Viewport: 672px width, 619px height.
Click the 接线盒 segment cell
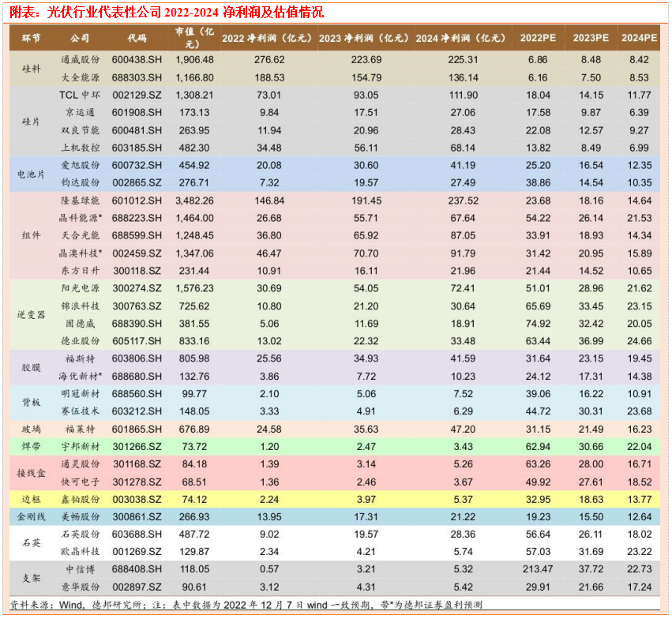point(31,473)
